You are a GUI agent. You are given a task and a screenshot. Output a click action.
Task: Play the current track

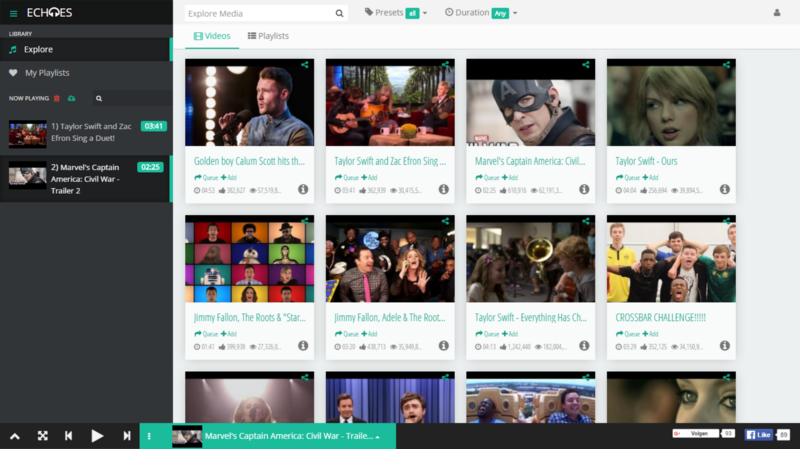click(97, 436)
